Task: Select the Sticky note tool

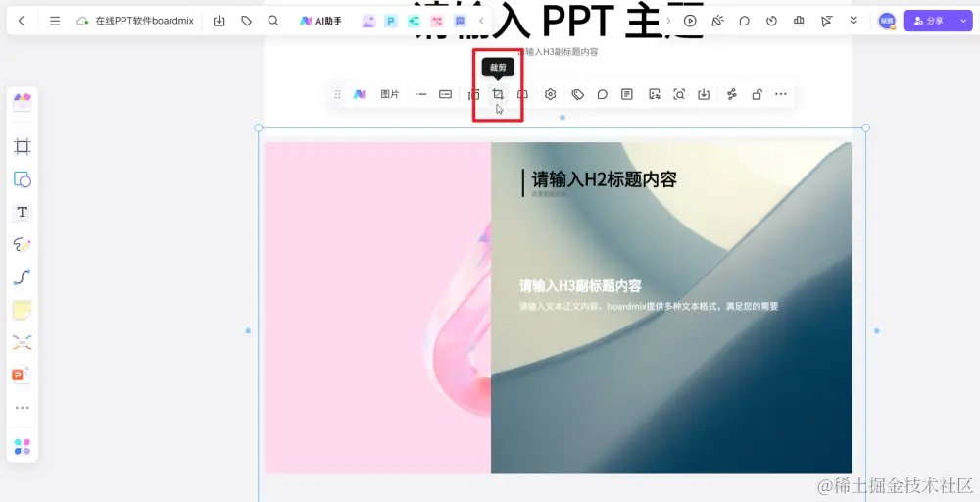Action: click(x=23, y=310)
